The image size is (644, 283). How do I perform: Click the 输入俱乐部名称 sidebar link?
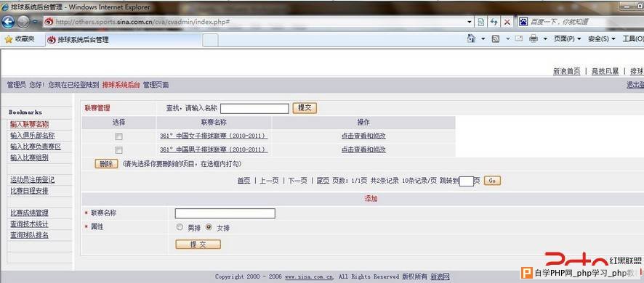[33, 136]
